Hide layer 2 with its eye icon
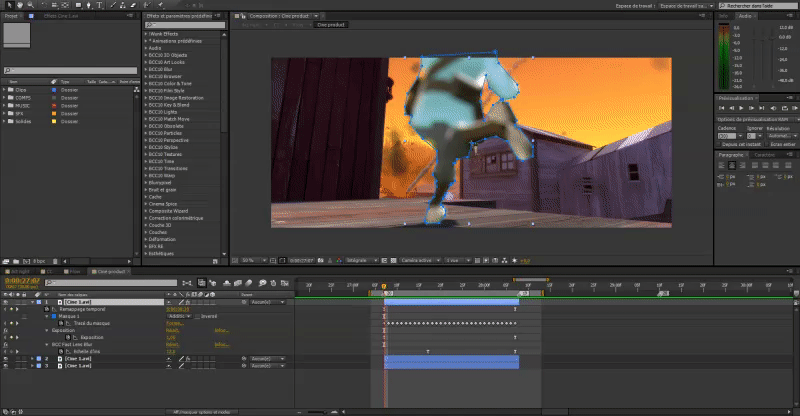 (5, 358)
